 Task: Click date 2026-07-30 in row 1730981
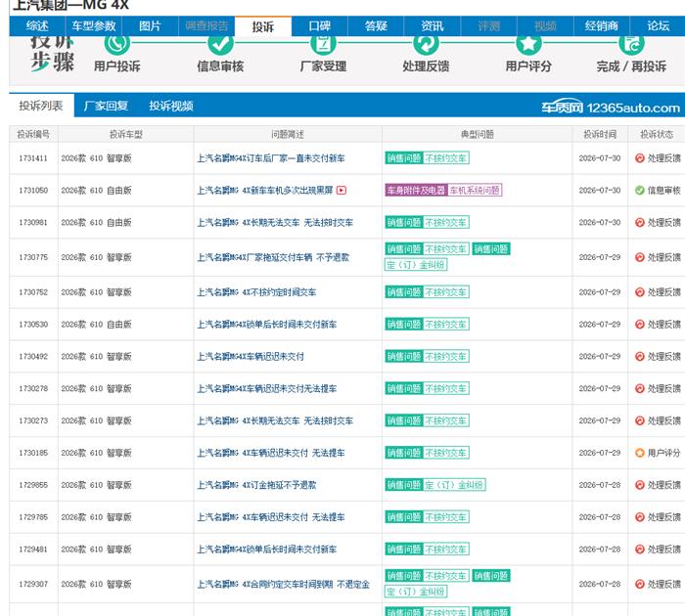coord(600,222)
